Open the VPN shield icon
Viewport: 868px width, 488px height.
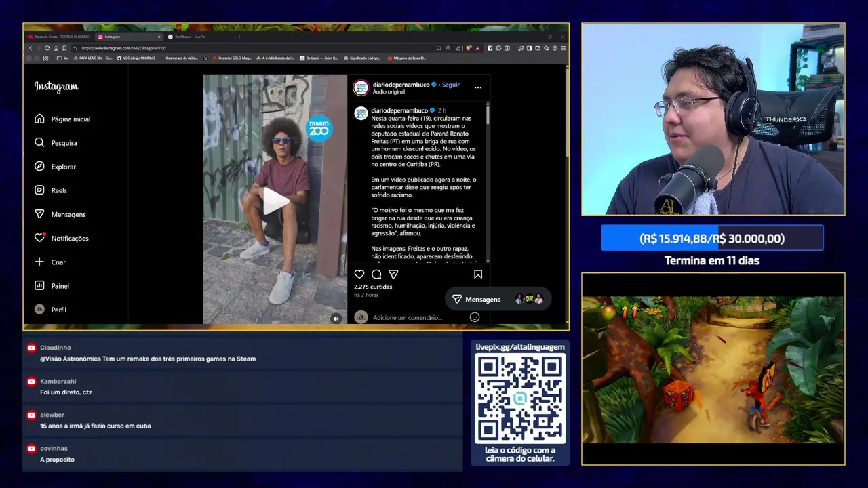point(555,48)
